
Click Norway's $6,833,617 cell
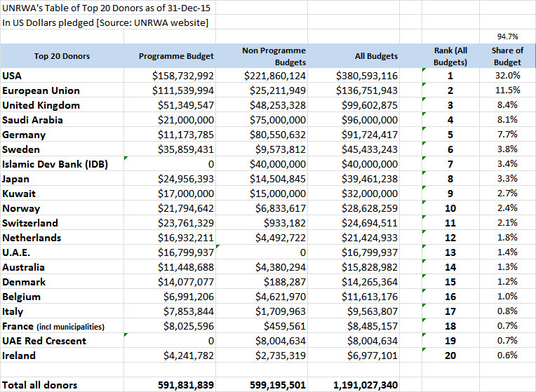pos(262,208)
